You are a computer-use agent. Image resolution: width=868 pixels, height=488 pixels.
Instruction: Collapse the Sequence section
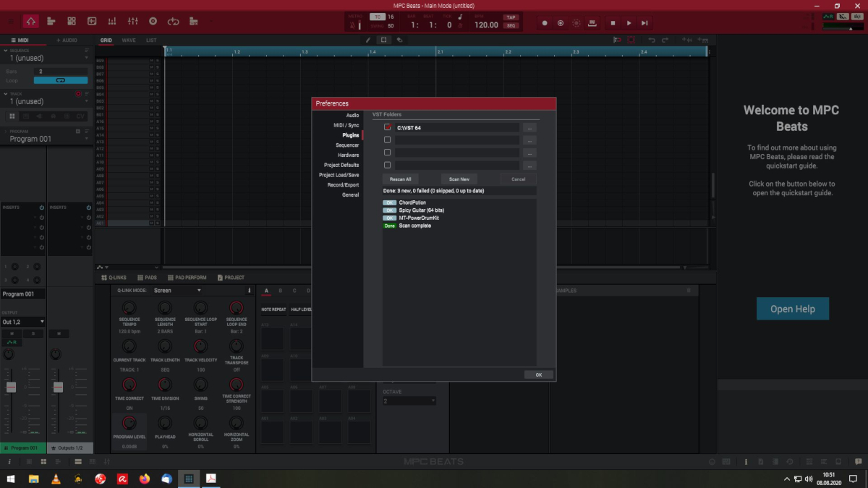5,51
